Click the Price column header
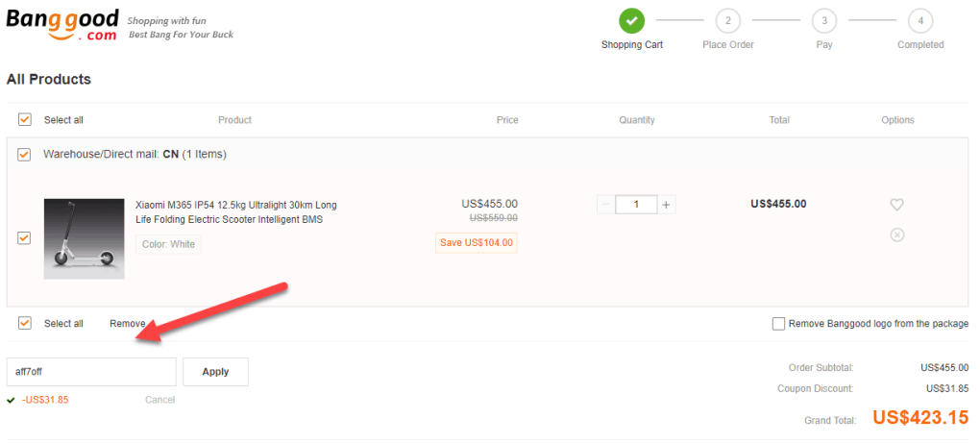980x444 pixels. click(507, 120)
